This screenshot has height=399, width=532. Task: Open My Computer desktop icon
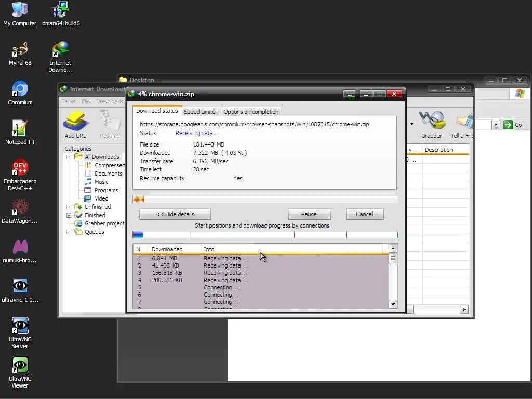coord(20,14)
